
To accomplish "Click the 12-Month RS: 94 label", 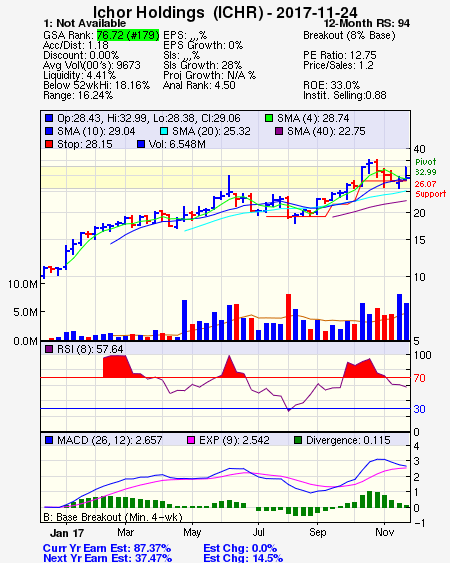I will (x=367, y=23).
